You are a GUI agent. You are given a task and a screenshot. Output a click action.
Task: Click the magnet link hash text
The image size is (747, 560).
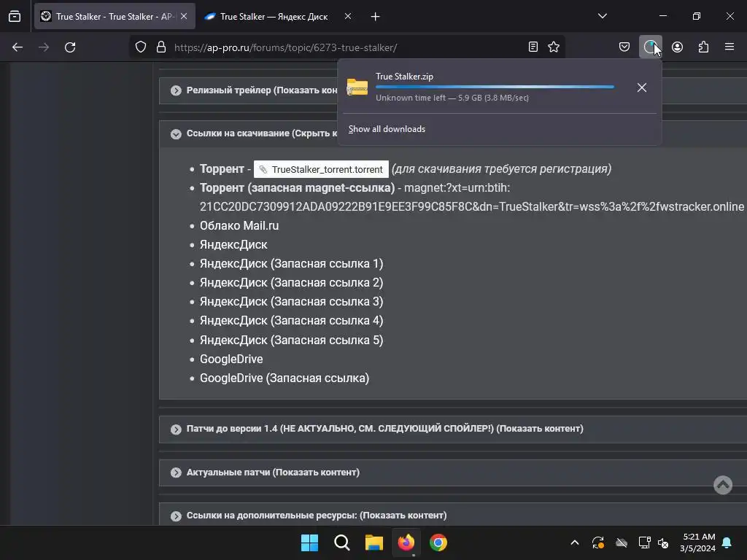click(x=472, y=206)
